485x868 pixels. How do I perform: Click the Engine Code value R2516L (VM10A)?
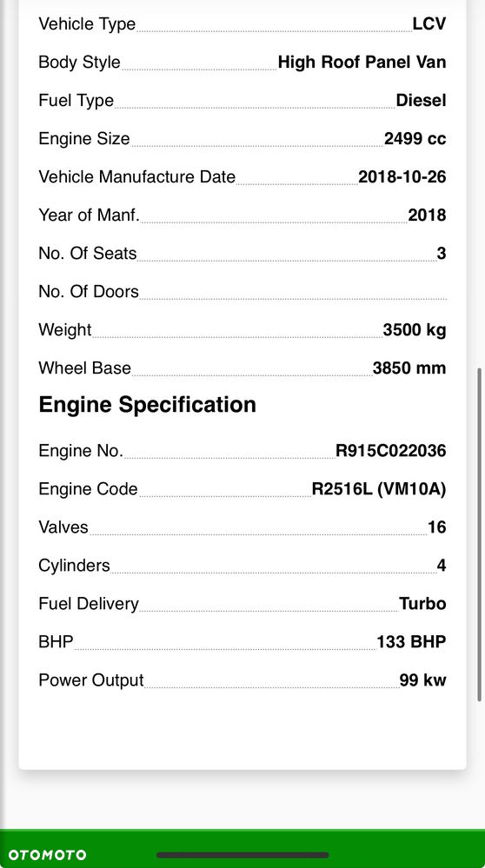(379, 489)
